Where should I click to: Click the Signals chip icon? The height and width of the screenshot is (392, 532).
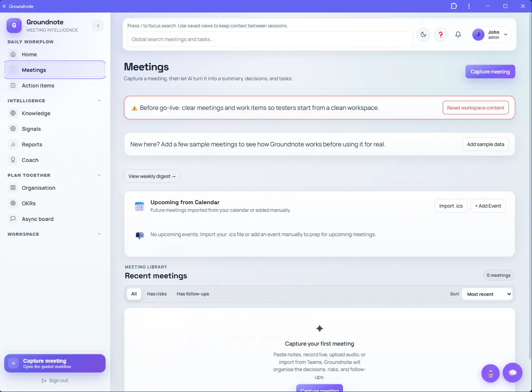pyautogui.click(x=13, y=129)
